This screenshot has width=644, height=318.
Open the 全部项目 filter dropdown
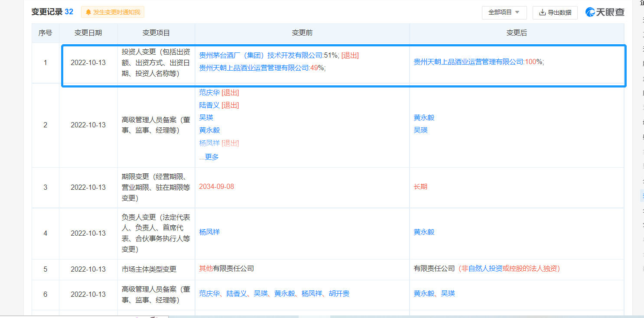click(x=504, y=13)
